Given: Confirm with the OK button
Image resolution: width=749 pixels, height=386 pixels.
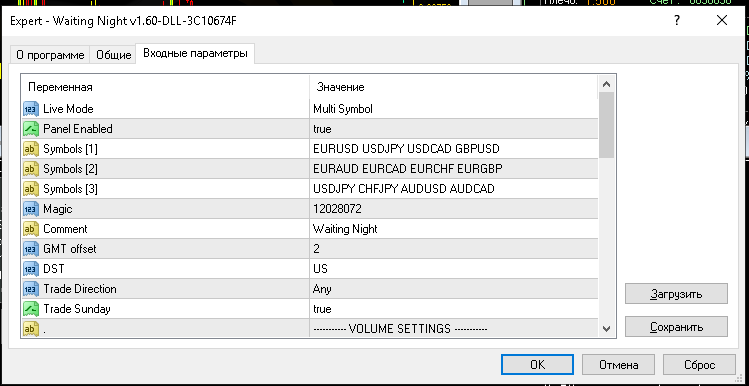Looking at the screenshot, I should (x=537, y=365).
